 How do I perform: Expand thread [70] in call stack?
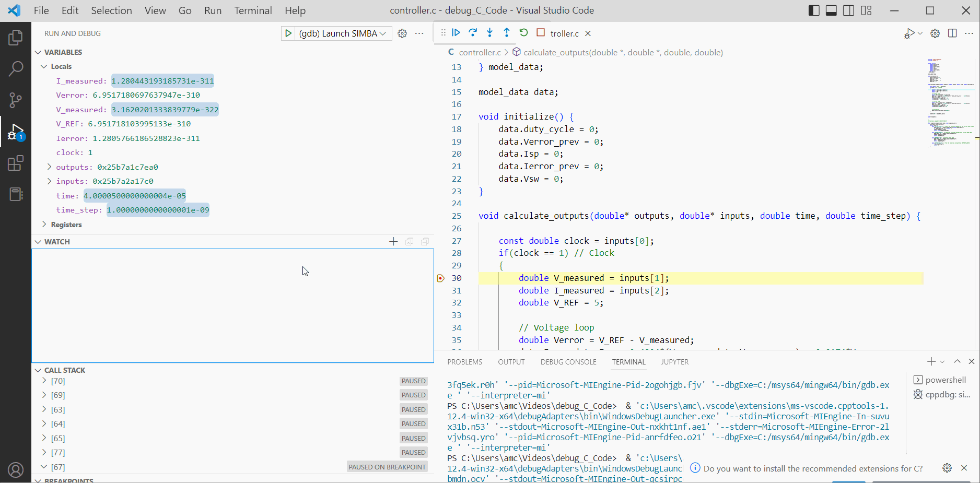44,381
